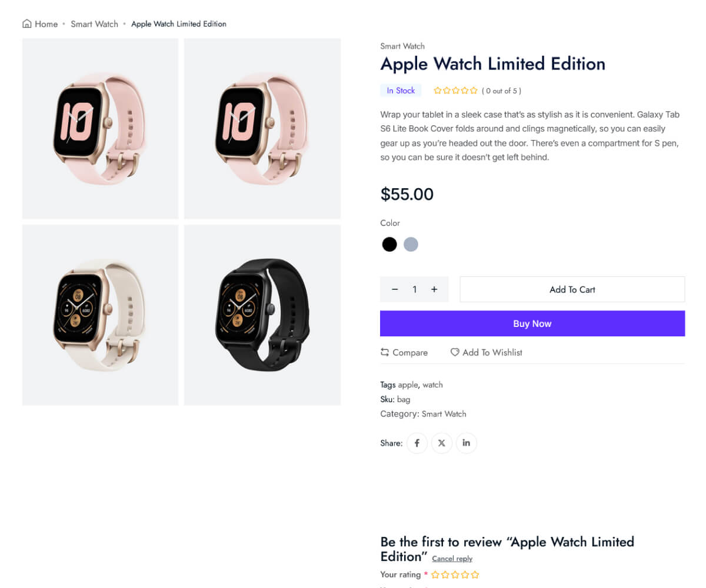Choose the gray-blue color swatch
Image resolution: width=706 pixels, height=588 pixels.
[411, 244]
